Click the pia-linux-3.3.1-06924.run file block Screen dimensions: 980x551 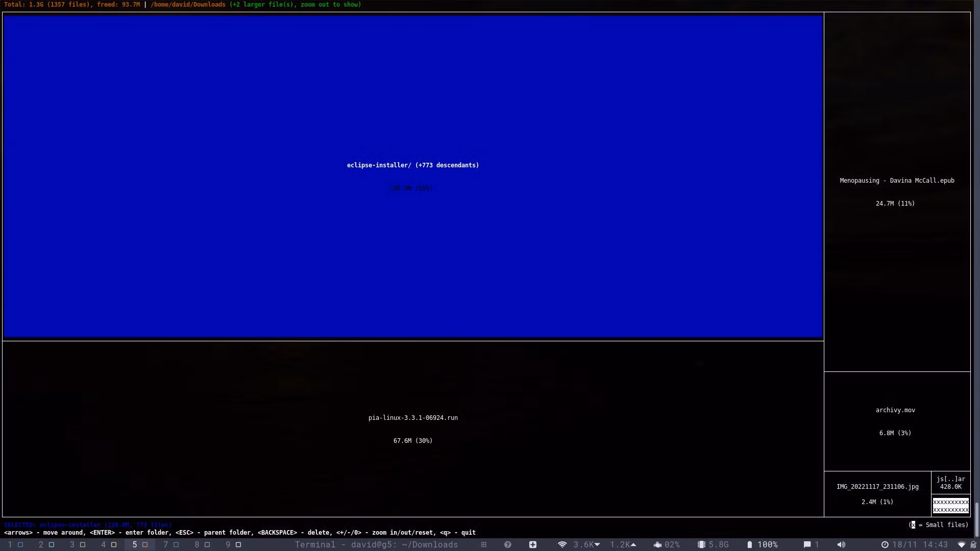point(412,429)
